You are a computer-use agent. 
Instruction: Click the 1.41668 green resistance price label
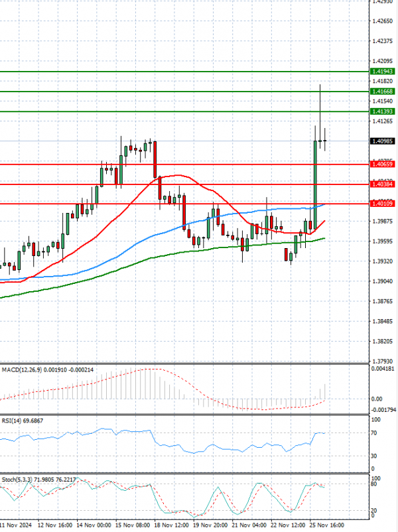coord(382,92)
